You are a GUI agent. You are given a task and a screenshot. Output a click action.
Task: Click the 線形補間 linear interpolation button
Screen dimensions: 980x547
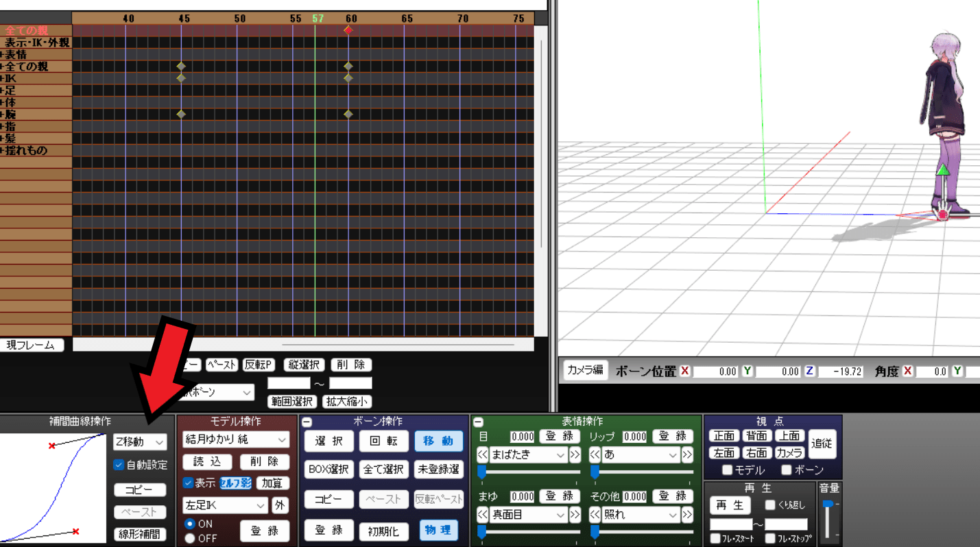140,534
